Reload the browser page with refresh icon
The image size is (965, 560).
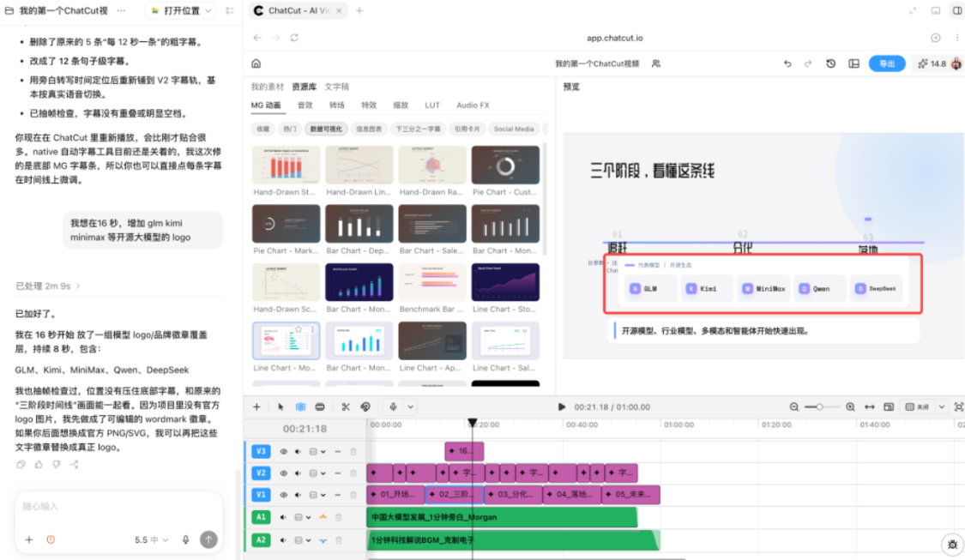pyautogui.click(x=294, y=38)
